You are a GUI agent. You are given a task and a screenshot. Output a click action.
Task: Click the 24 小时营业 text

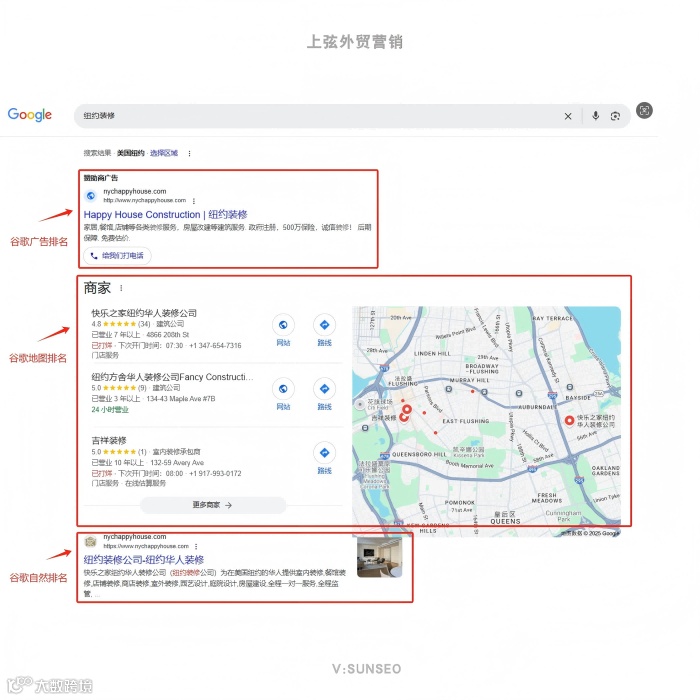pyautogui.click(x=110, y=409)
